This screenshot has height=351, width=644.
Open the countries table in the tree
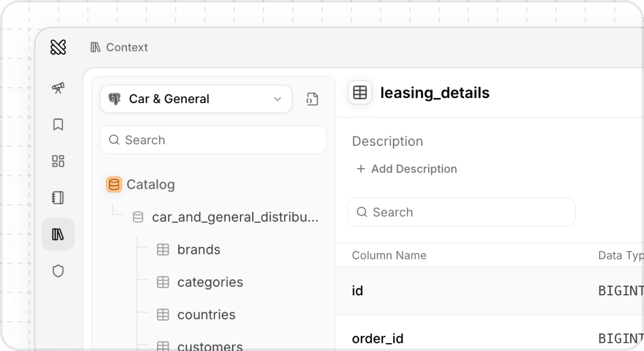point(206,314)
